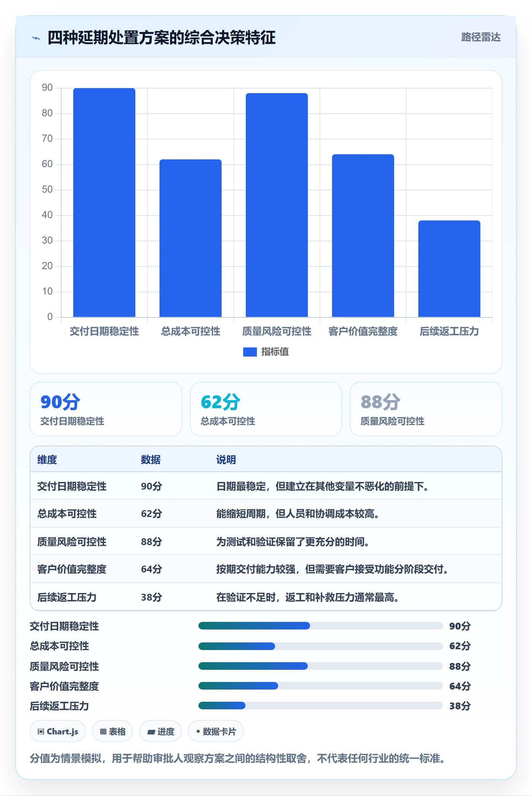Select the 交付日期稳定性 bar in chart
The image size is (532, 796).
[104, 202]
